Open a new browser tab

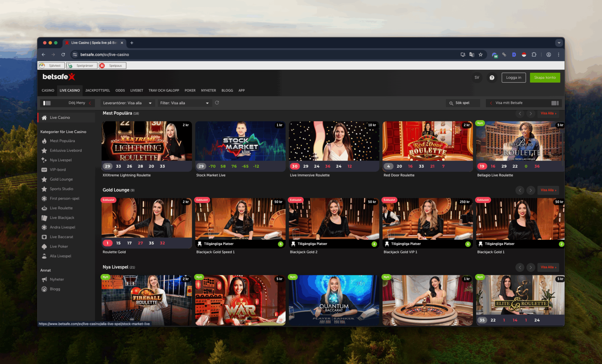click(132, 43)
